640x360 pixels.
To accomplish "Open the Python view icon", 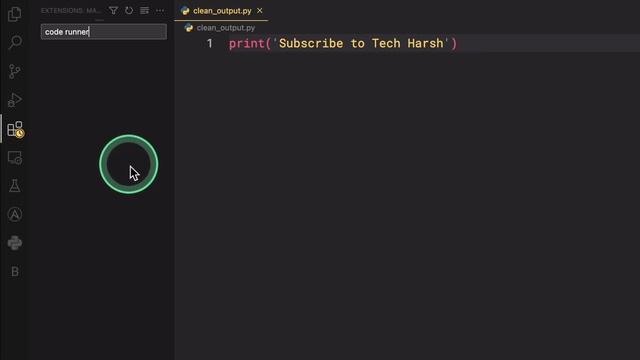I will [15, 243].
